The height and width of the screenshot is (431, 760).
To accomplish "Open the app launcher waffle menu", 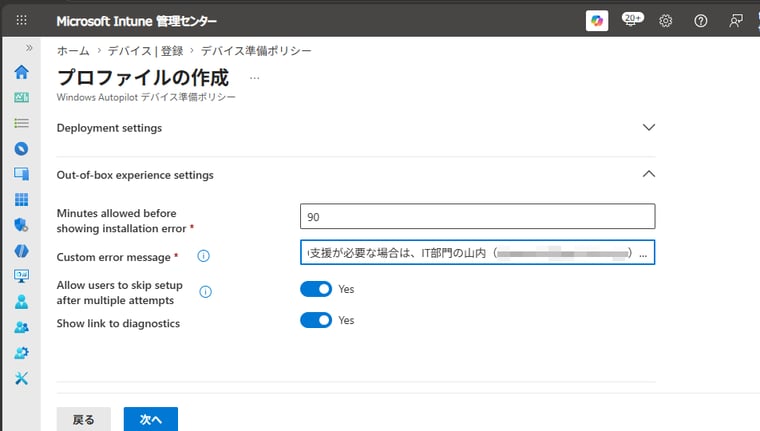I will point(21,20).
